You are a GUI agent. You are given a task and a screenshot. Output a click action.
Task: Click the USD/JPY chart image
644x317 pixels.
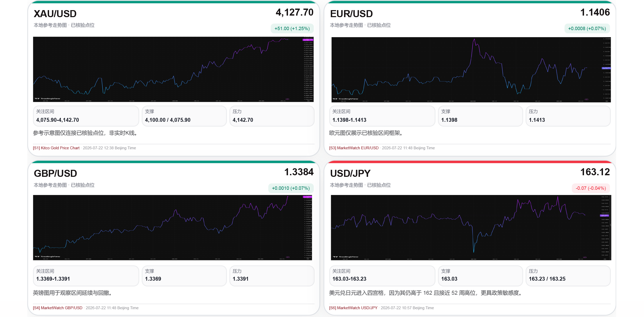coord(471,228)
